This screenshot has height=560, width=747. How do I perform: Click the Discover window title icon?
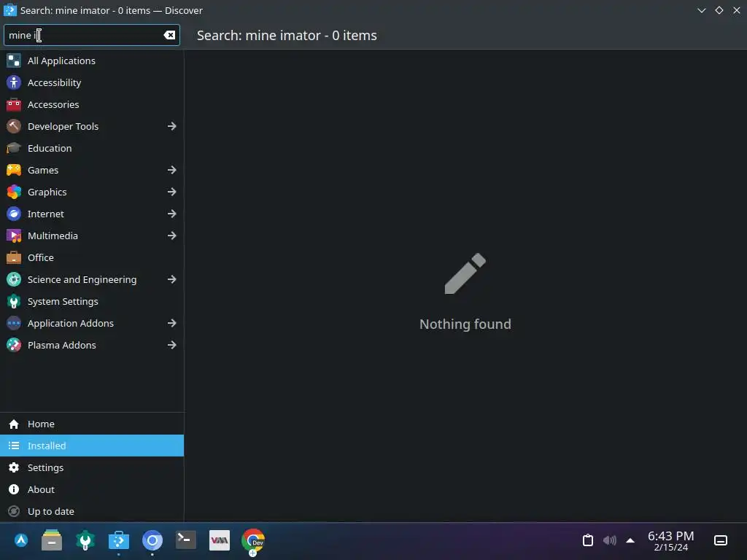click(10, 10)
